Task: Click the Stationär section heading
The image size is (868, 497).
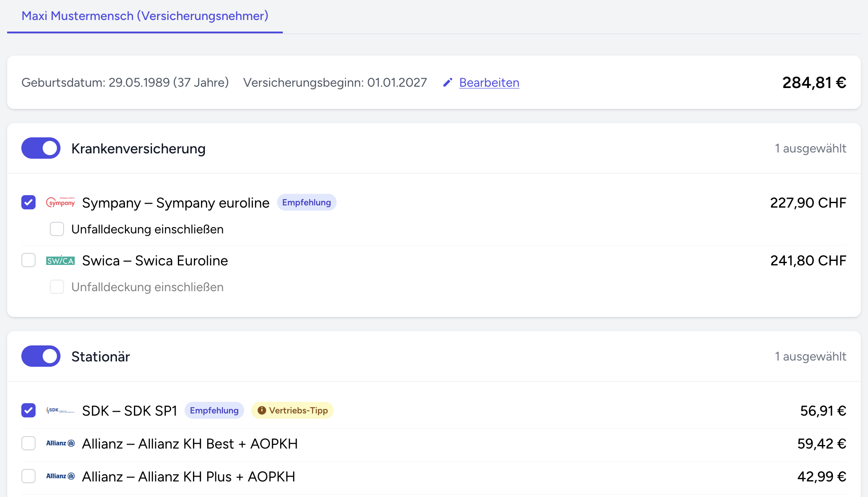Action: [x=100, y=357]
